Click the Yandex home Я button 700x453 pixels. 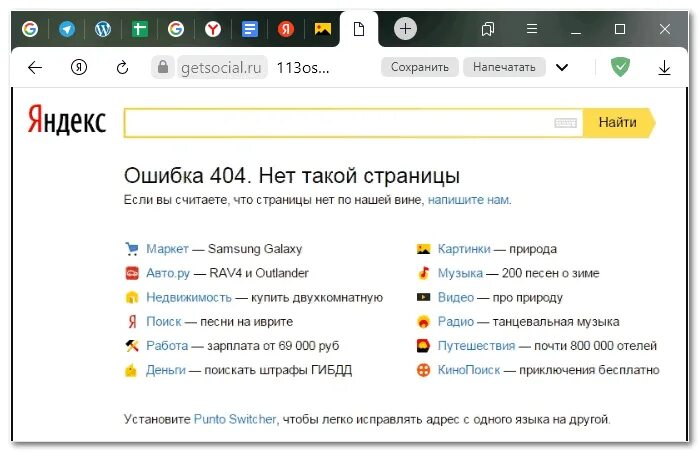79,67
